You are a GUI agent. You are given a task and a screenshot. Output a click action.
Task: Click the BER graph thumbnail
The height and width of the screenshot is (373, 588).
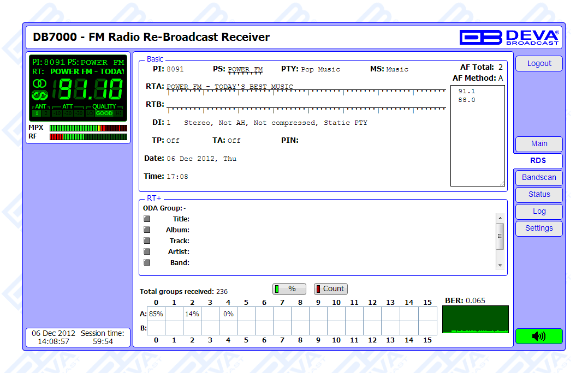click(x=475, y=319)
